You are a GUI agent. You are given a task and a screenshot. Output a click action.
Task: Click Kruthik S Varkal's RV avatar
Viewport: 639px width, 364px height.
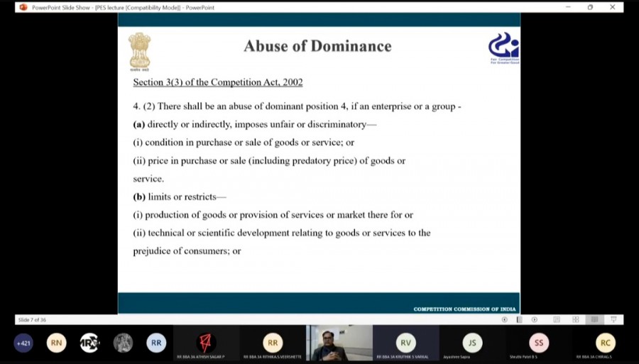(405, 343)
